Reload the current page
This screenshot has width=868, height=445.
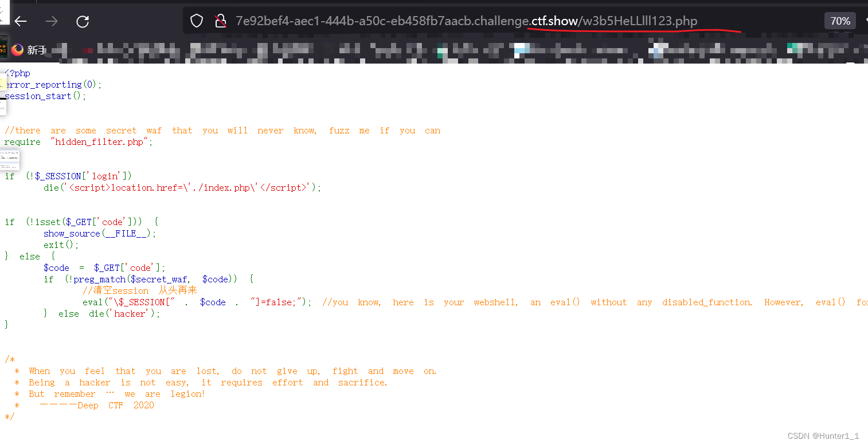point(83,22)
